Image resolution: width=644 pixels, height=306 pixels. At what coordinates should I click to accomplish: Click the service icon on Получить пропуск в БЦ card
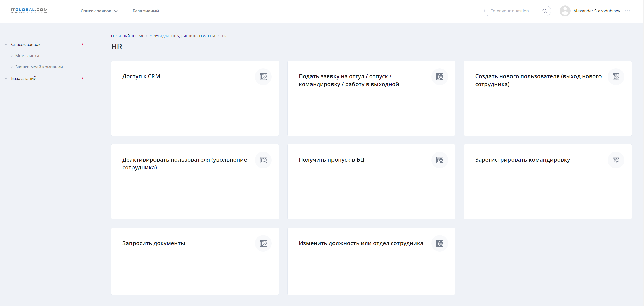[x=439, y=160]
